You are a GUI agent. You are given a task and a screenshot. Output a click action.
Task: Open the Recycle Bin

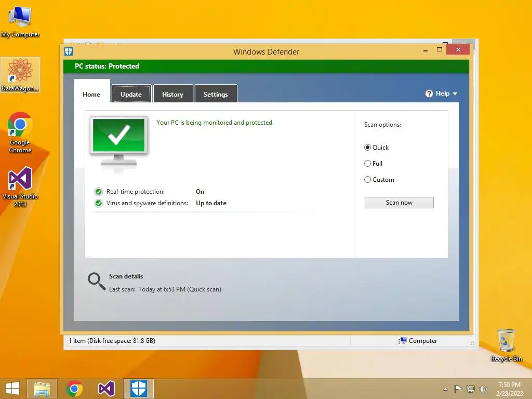[x=506, y=345]
